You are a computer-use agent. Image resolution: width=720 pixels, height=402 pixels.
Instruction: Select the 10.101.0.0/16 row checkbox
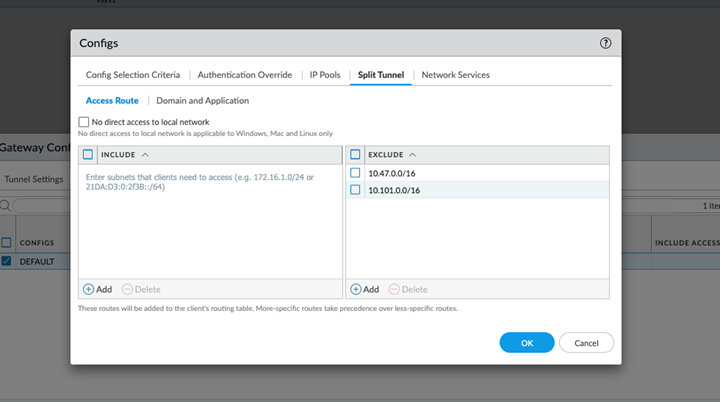355,190
